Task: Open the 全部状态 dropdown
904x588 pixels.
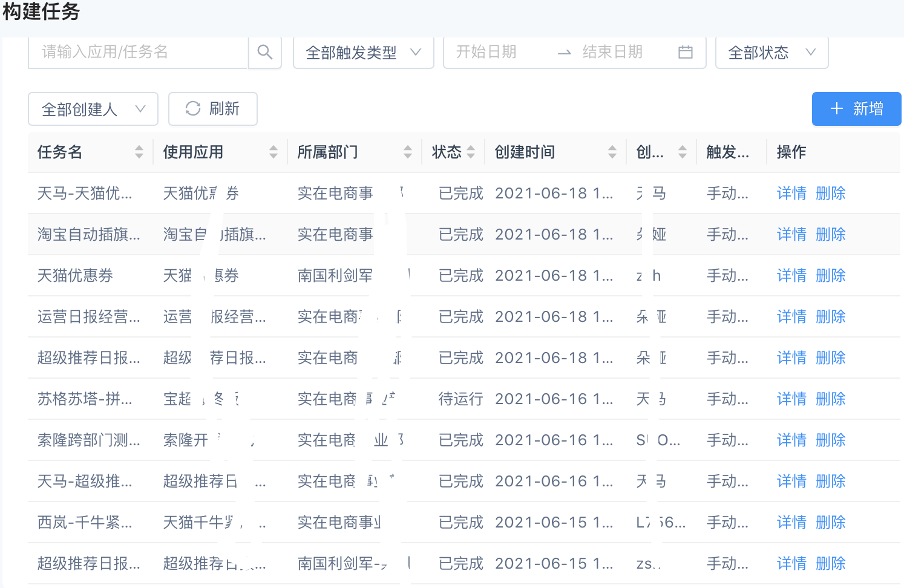Action: (x=771, y=53)
